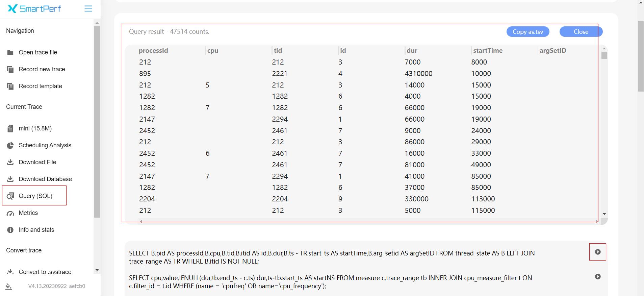Click the processId column header
The width and height of the screenshot is (644, 296).
pos(153,51)
